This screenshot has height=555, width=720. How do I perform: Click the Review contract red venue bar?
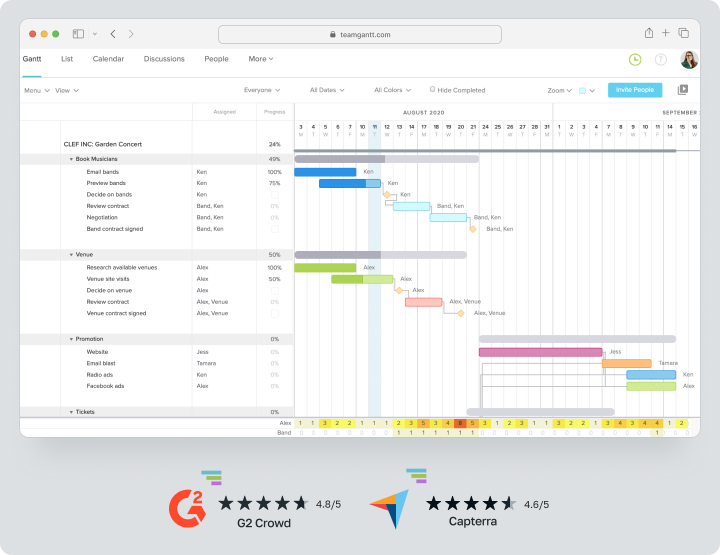pyautogui.click(x=424, y=302)
